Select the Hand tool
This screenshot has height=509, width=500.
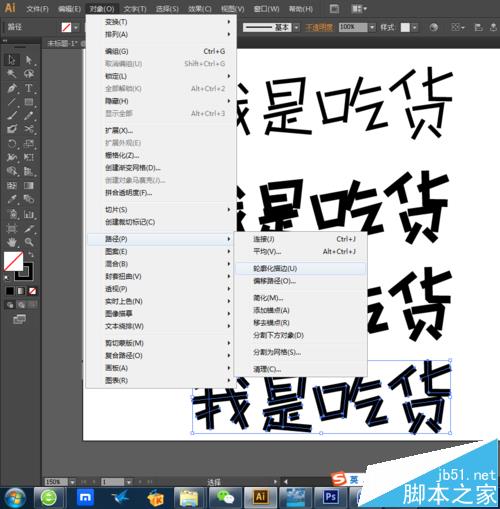tap(12, 242)
